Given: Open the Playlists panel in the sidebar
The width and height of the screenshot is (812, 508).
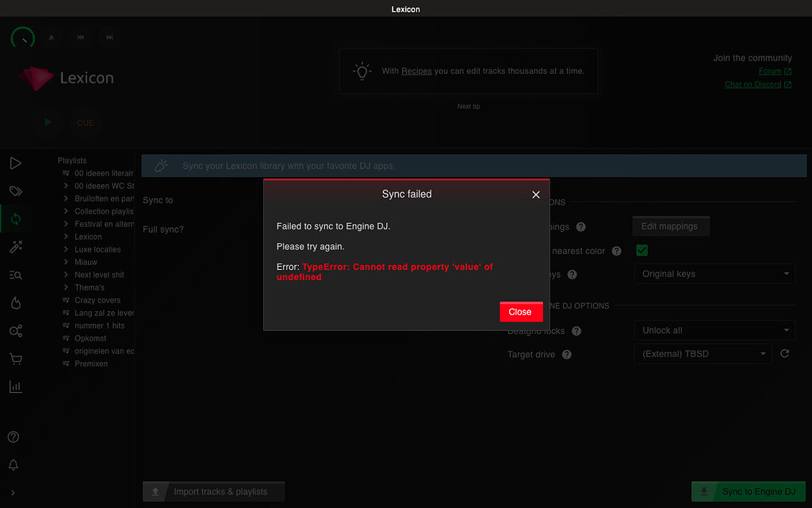Looking at the screenshot, I should tap(15, 163).
